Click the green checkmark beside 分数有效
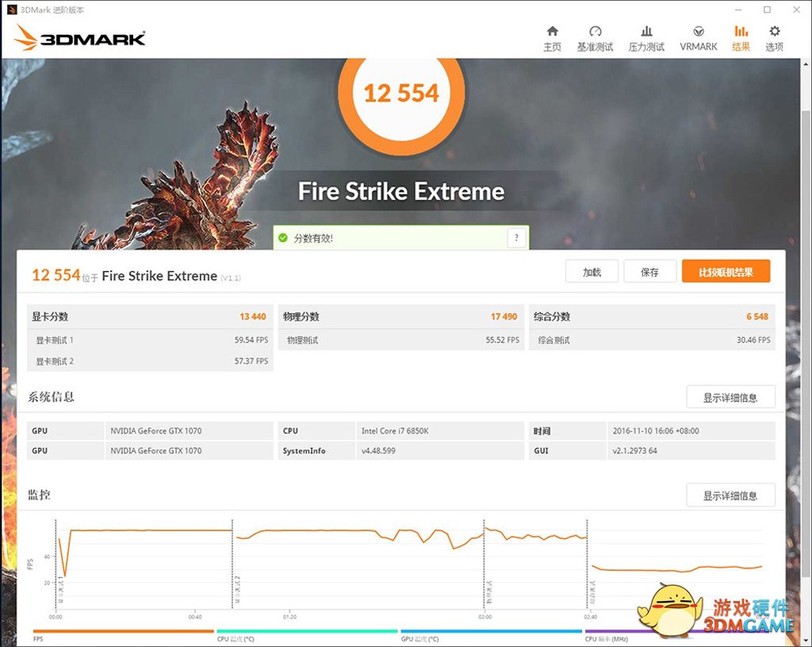Image resolution: width=812 pixels, height=647 pixels. tap(283, 238)
